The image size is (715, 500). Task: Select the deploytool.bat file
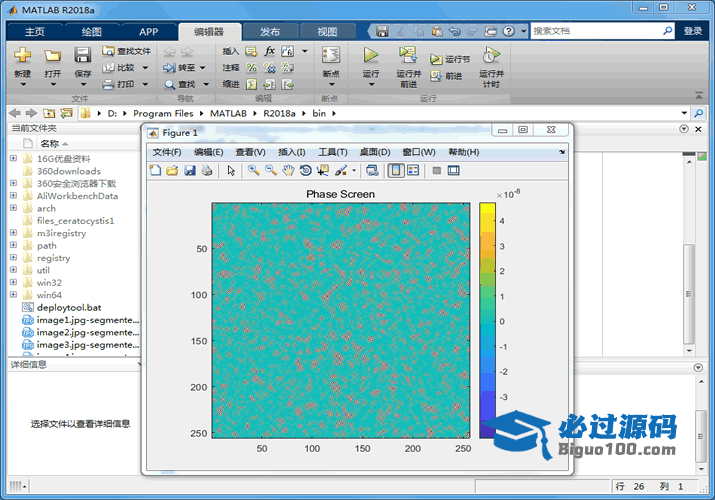tap(69, 307)
